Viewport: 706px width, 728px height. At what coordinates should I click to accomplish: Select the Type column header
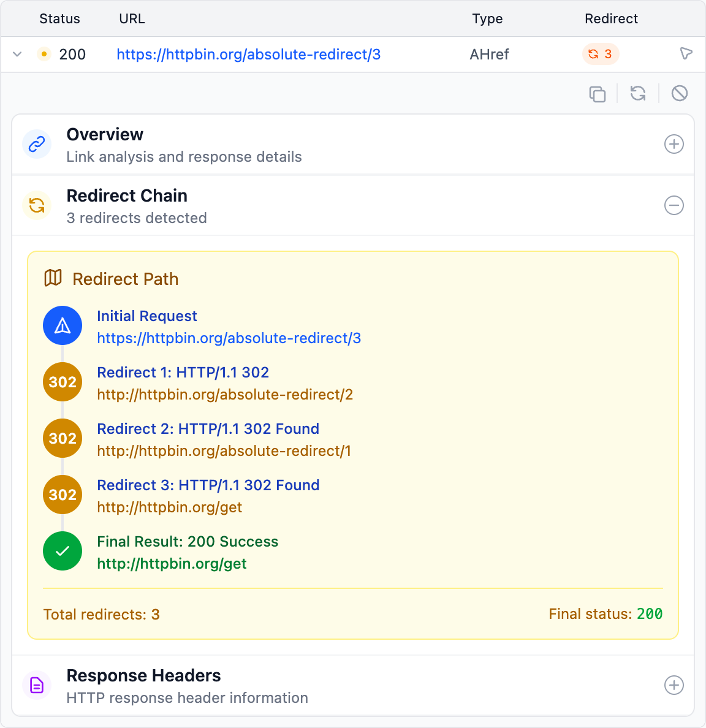click(x=487, y=18)
